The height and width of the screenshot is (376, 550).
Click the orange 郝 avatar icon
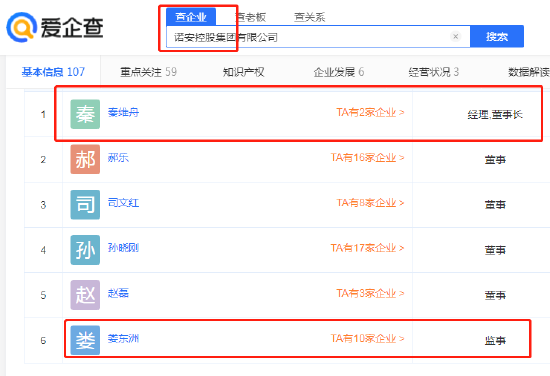tap(85, 159)
